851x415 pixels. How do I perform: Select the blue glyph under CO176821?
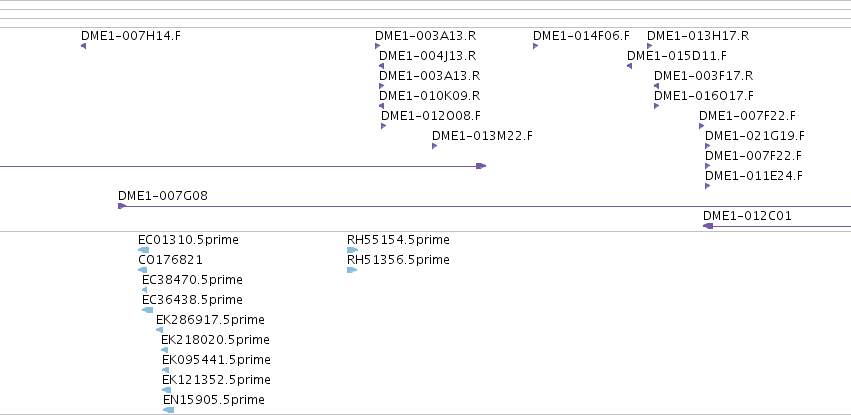coord(143,270)
